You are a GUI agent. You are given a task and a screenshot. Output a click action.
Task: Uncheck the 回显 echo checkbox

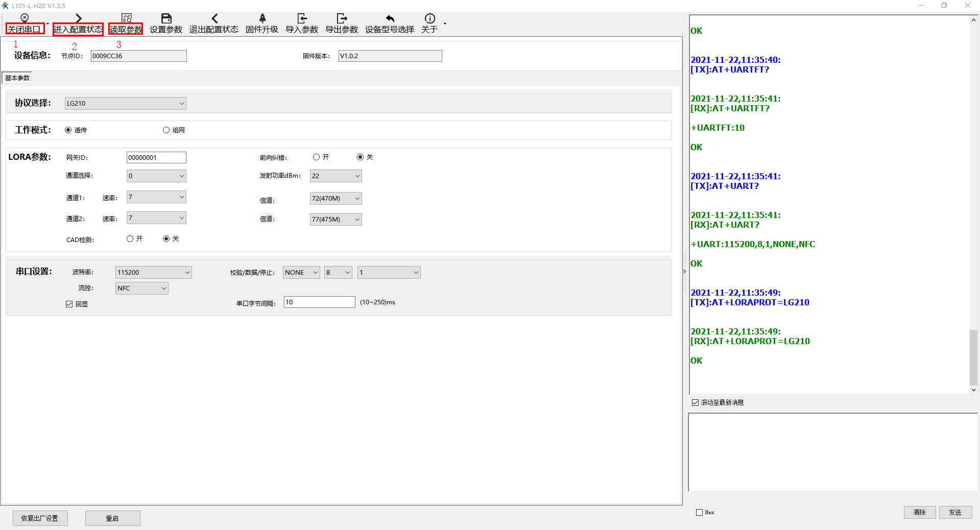pos(69,304)
